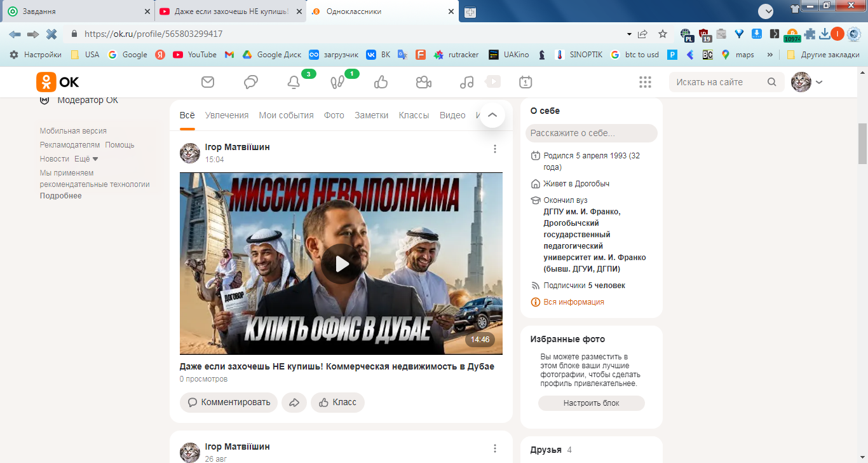Click the "Комментировать" button
Screen dimensions: 868x463
click(229, 403)
